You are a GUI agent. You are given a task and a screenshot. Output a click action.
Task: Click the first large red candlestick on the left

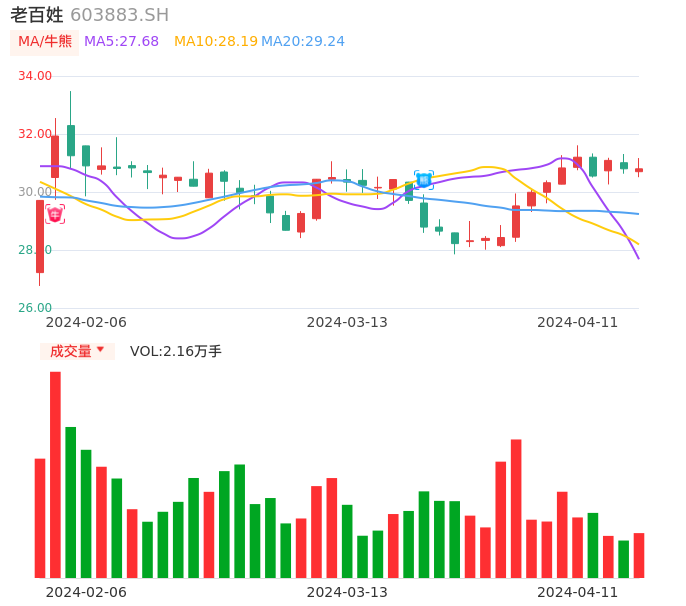(x=40, y=236)
